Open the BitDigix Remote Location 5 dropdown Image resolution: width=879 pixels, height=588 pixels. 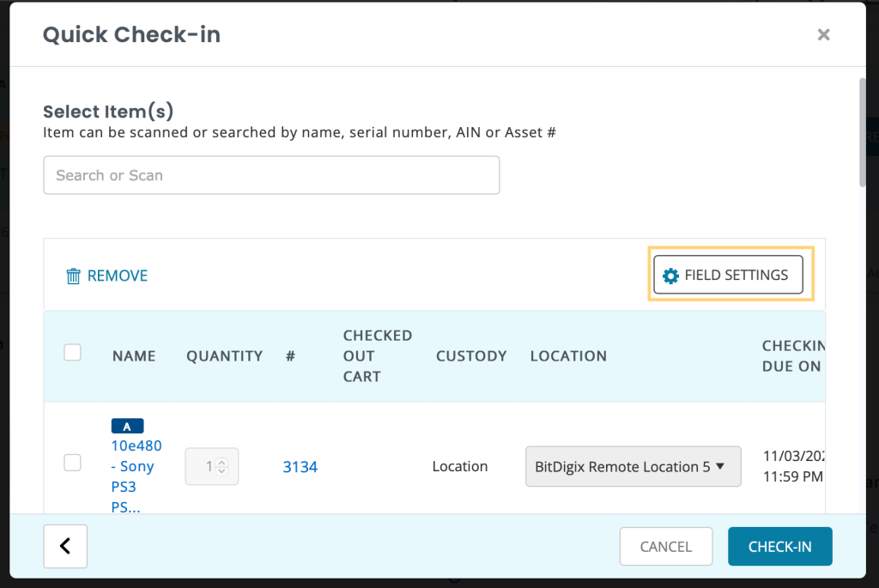(x=633, y=466)
